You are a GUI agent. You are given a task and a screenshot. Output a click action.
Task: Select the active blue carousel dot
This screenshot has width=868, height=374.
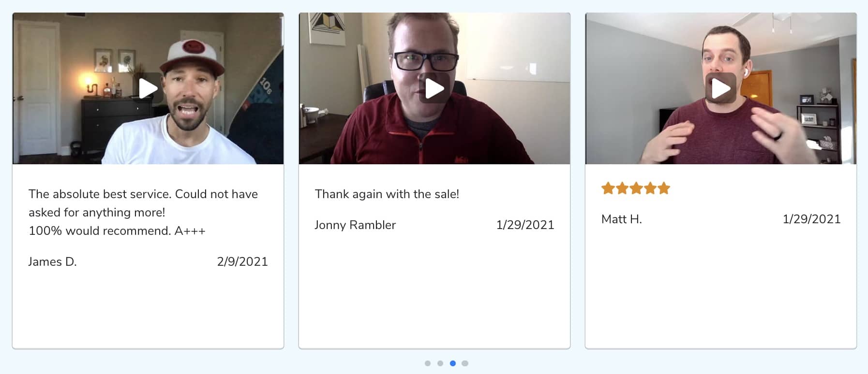click(x=453, y=363)
